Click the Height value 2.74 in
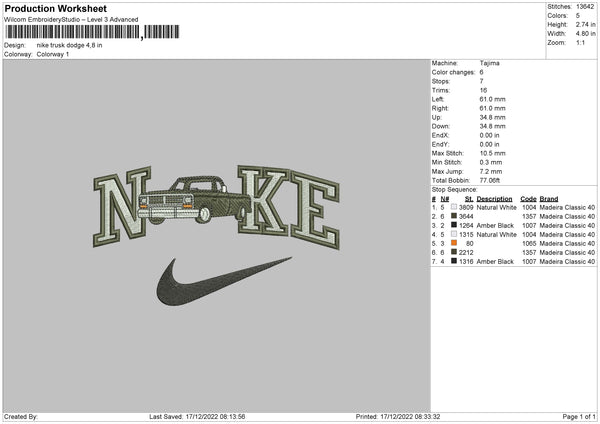 click(x=585, y=24)
